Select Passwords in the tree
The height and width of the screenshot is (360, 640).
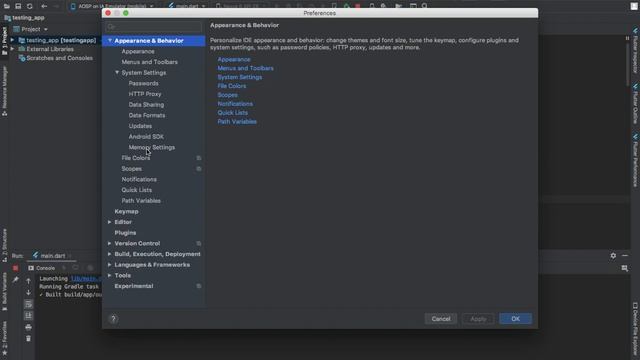tap(143, 83)
